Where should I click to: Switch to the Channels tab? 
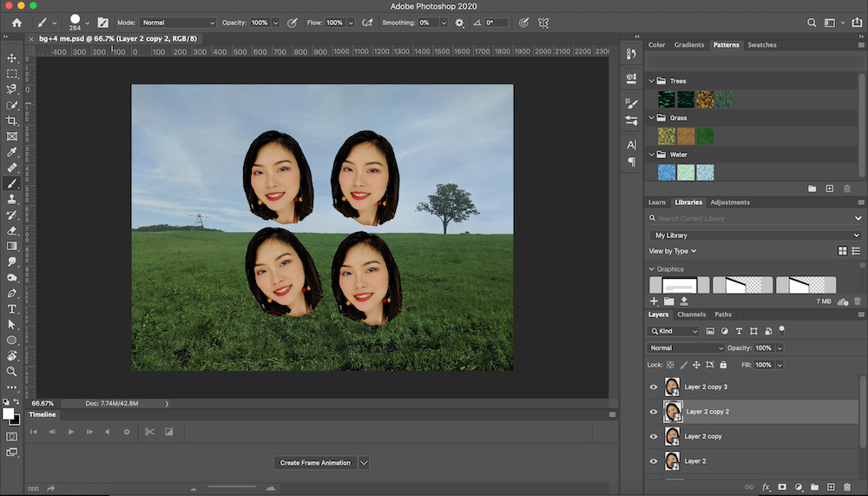692,314
